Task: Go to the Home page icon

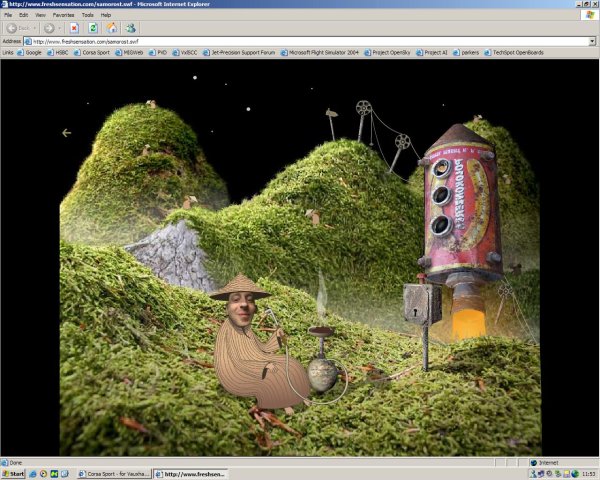Action: click(x=112, y=28)
